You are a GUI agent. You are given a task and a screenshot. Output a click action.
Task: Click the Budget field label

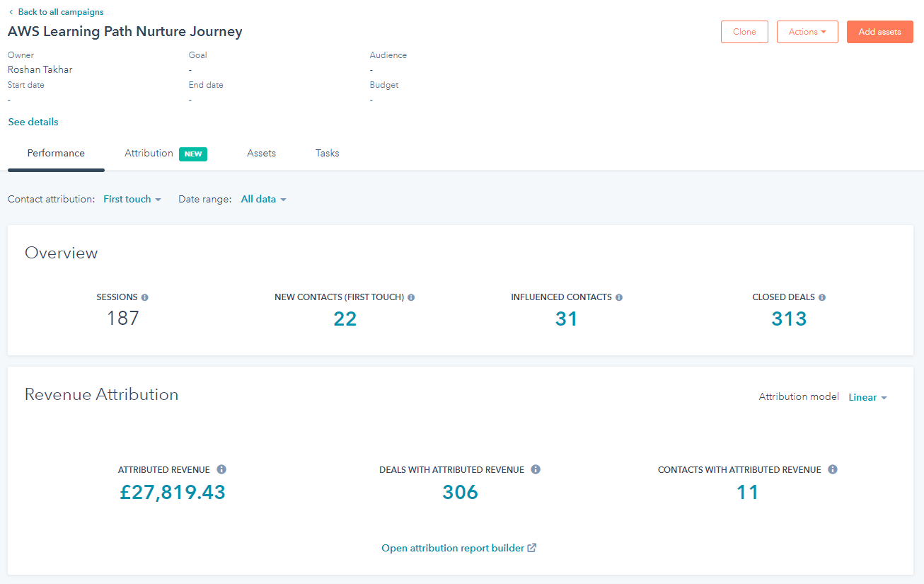pos(384,85)
